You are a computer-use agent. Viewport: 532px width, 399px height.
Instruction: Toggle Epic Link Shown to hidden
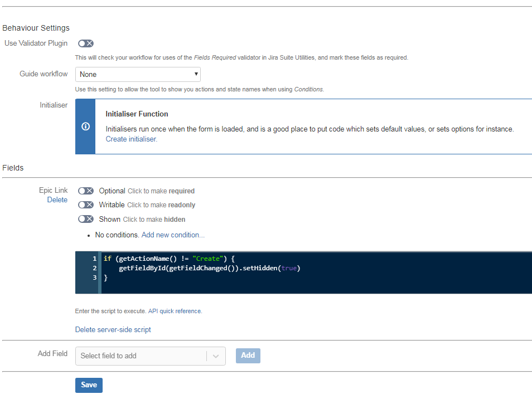click(85, 219)
